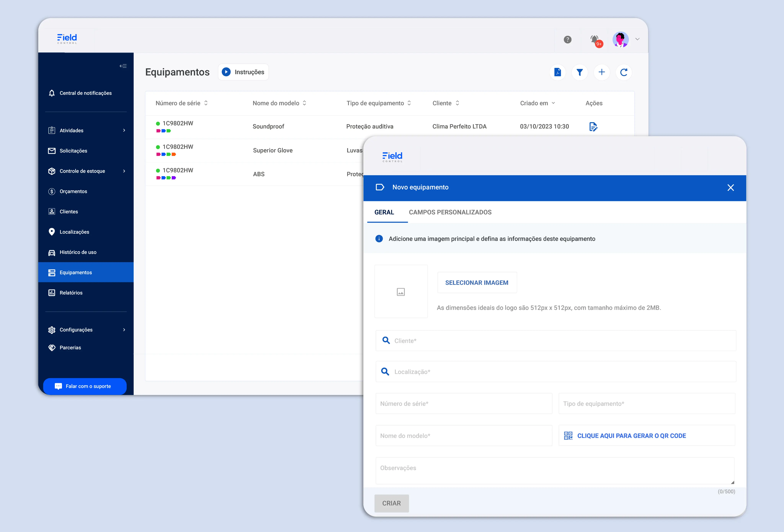Focus the Localização search field
The image size is (784, 532).
(x=556, y=372)
